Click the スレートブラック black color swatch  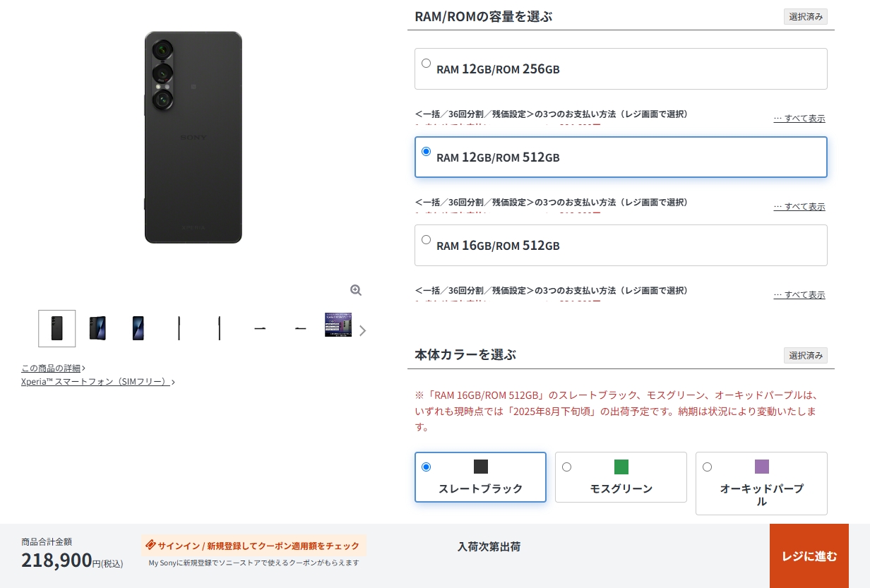[x=481, y=467]
